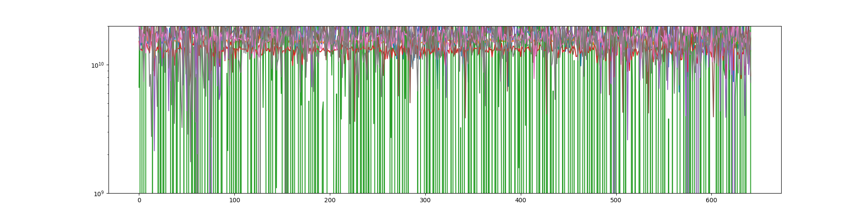
Task: Click the x-axis tick label 0
Action: (139, 201)
